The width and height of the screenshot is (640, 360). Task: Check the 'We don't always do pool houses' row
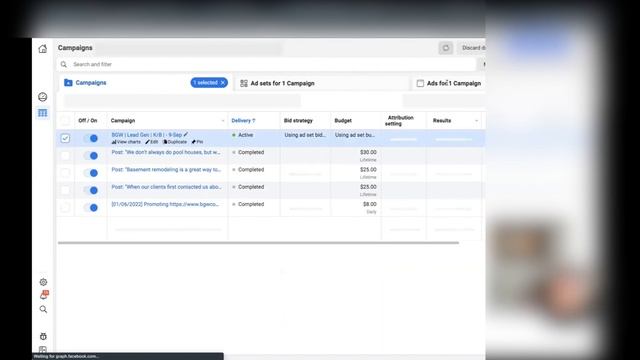pos(65,156)
